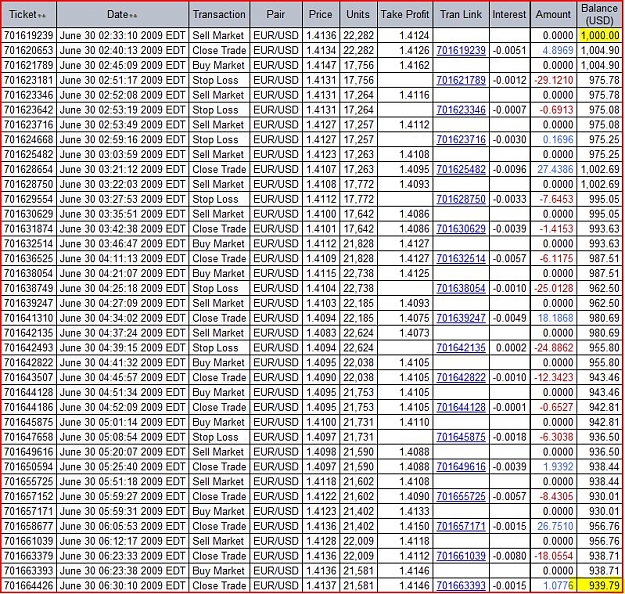
Task: Select the highlighted 1,000.00 starting balance cell
Action: click(599, 36)
